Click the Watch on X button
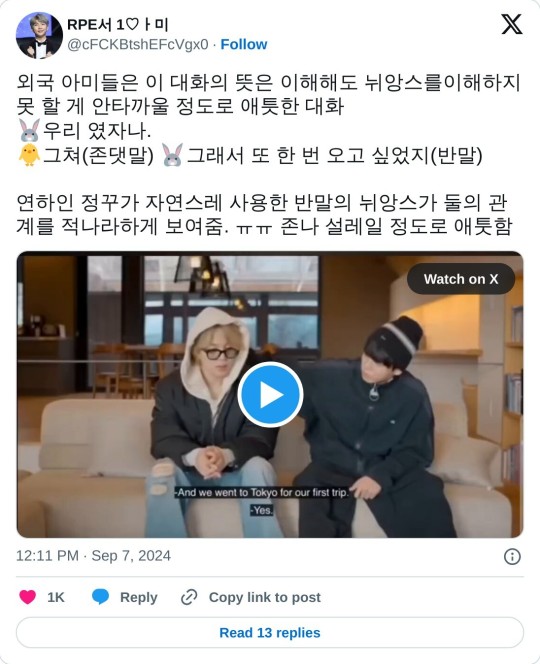Screen dimensions: 540x664 pos(461,279)
